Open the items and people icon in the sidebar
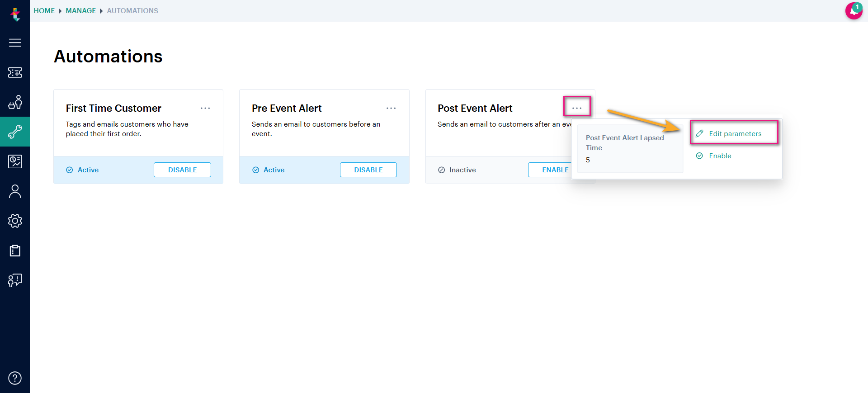Screen dimensions: 868x393 [15, 102]
